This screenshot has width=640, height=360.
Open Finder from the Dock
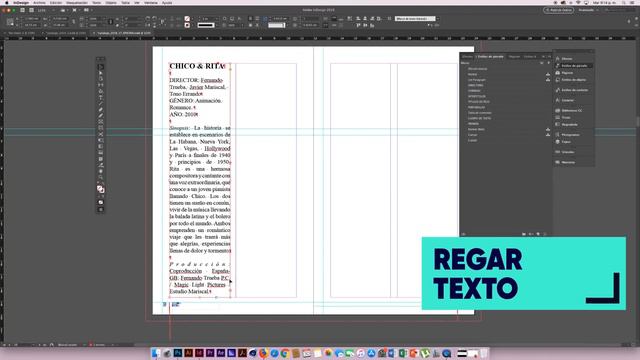click(x=156, y=353)
